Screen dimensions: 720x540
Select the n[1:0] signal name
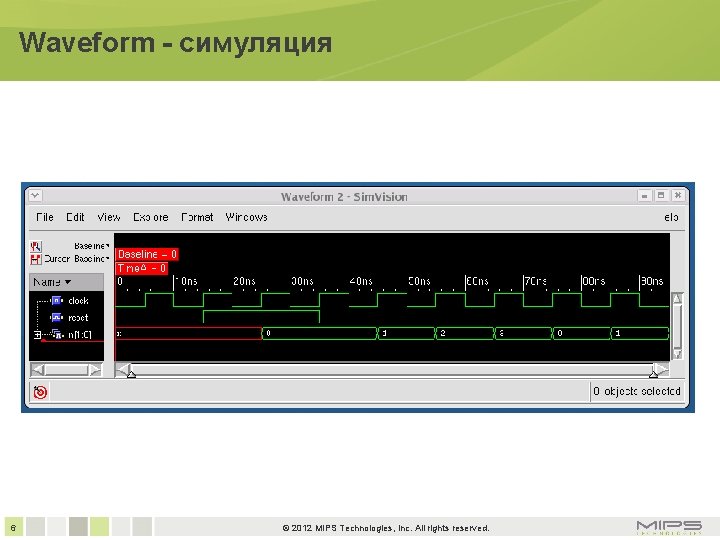(x=80, y=335)
